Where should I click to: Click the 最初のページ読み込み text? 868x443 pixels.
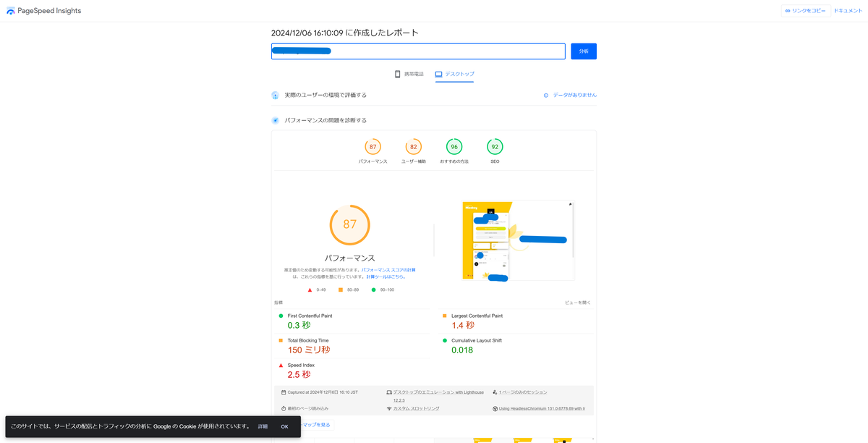[308, 408]
